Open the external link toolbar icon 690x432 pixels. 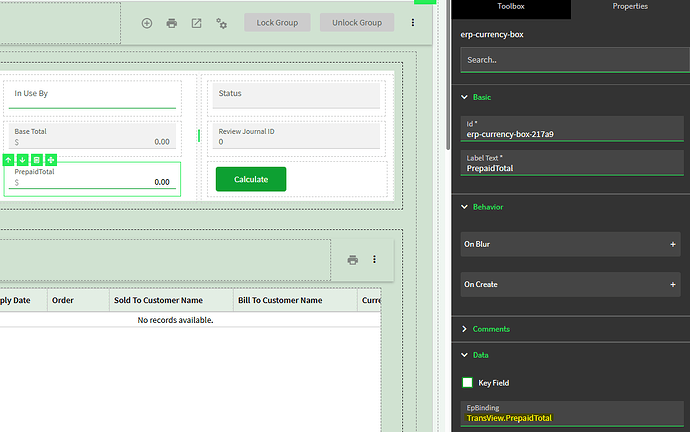[x=196, y=23]
